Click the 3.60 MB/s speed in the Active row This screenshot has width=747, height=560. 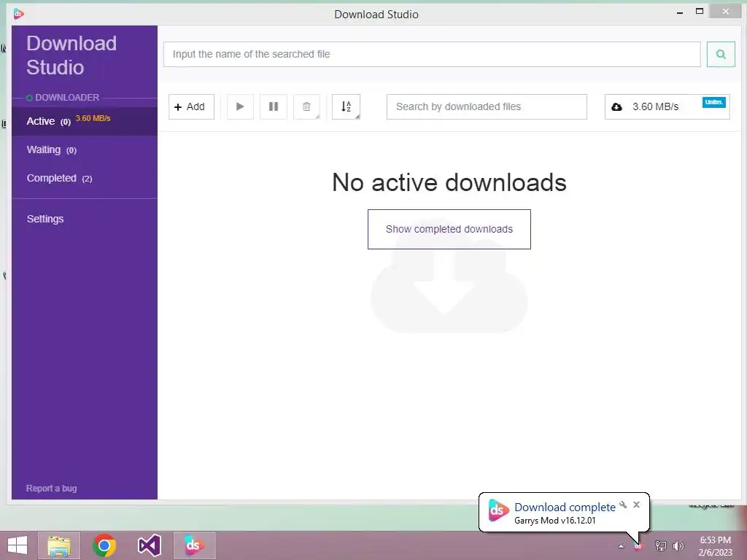(93, 118)
